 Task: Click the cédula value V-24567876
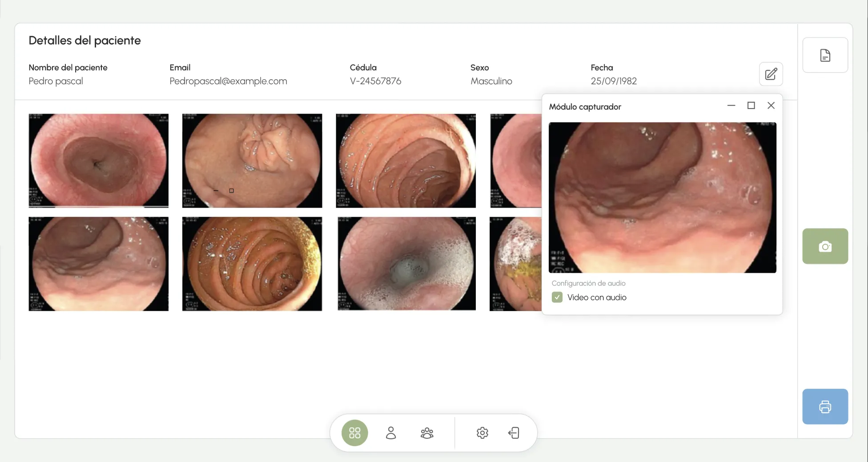tap(375, 81)
